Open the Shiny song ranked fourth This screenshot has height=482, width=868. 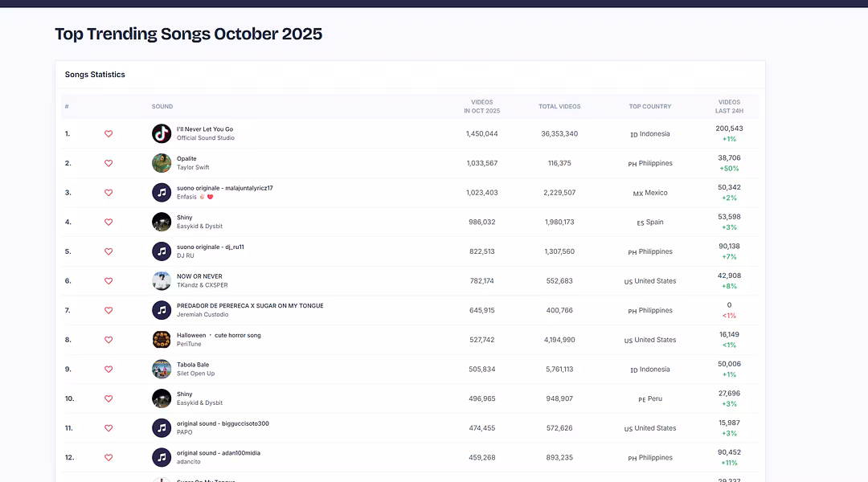[185, 218]
